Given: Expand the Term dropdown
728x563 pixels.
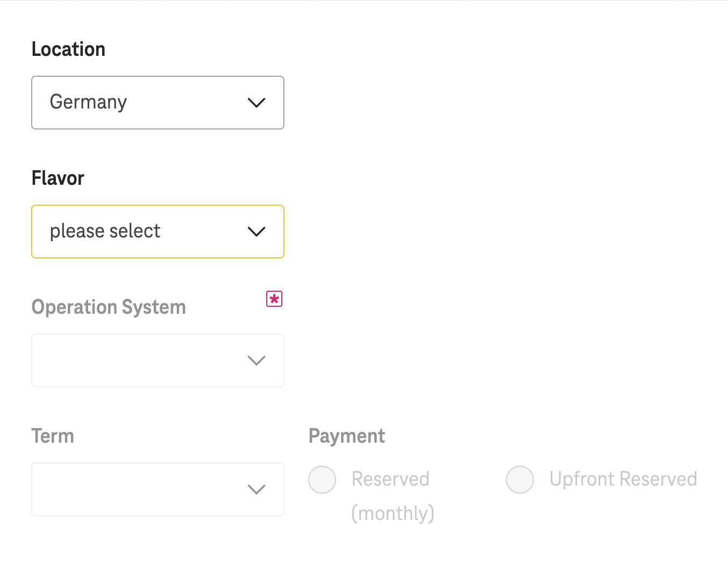Looking at the screenshot, I should pyautogui.click(x=158, y=489).
